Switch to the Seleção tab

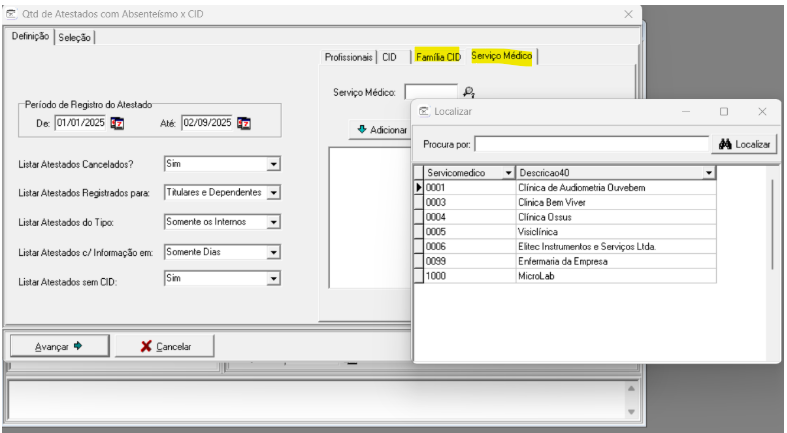click(75, 37)
